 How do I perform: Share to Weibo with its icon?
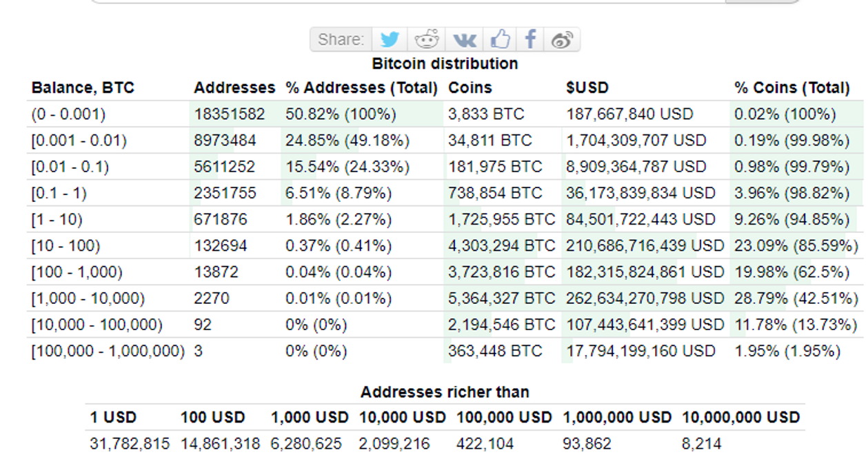tap(562, 39)
